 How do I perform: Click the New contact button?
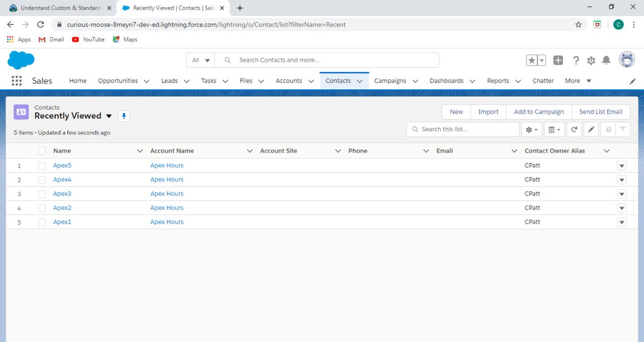tap(456, 111)
